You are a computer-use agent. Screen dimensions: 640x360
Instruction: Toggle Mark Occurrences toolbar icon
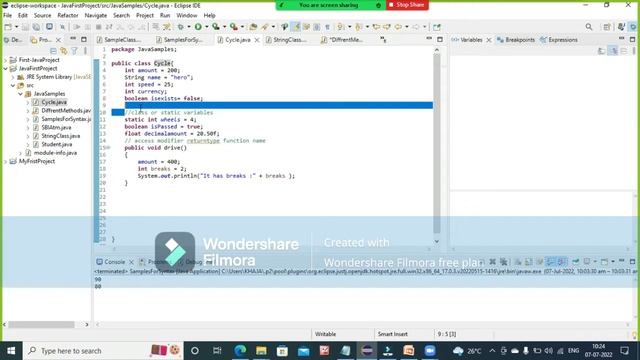pyautogui.click(x=296, y=27)
